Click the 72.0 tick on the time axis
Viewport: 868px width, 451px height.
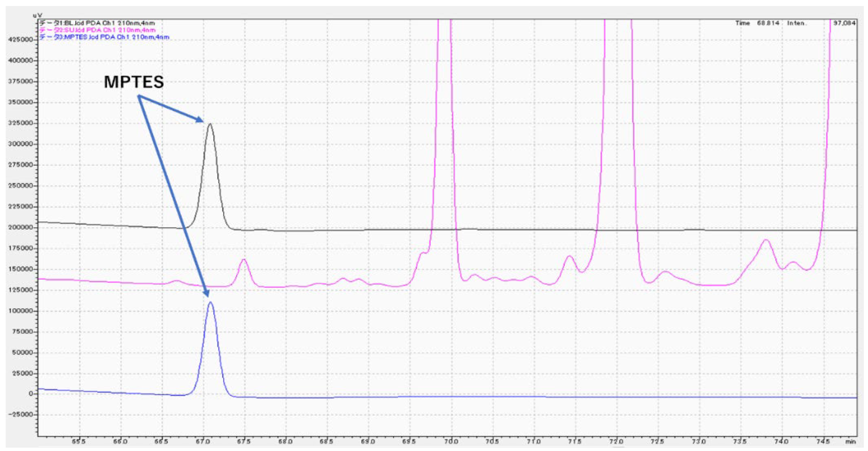pos(616,441)
